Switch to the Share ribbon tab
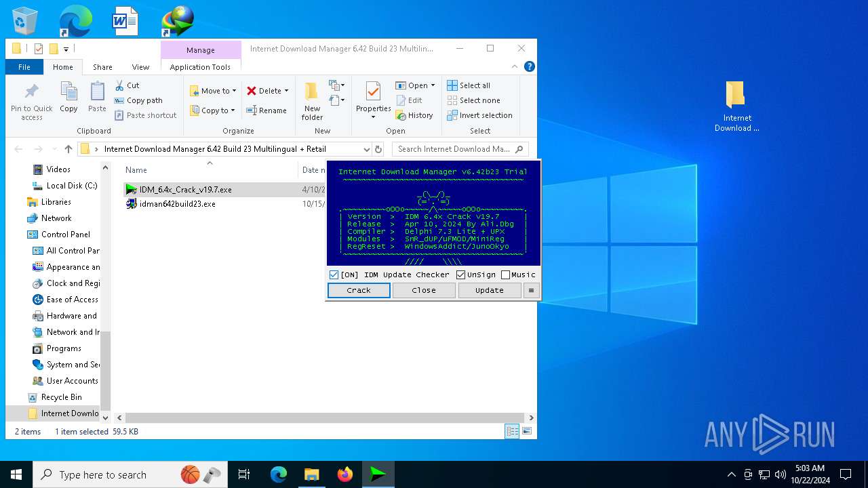The height and width of the screenshot is (488, 868). click(102, 67)
